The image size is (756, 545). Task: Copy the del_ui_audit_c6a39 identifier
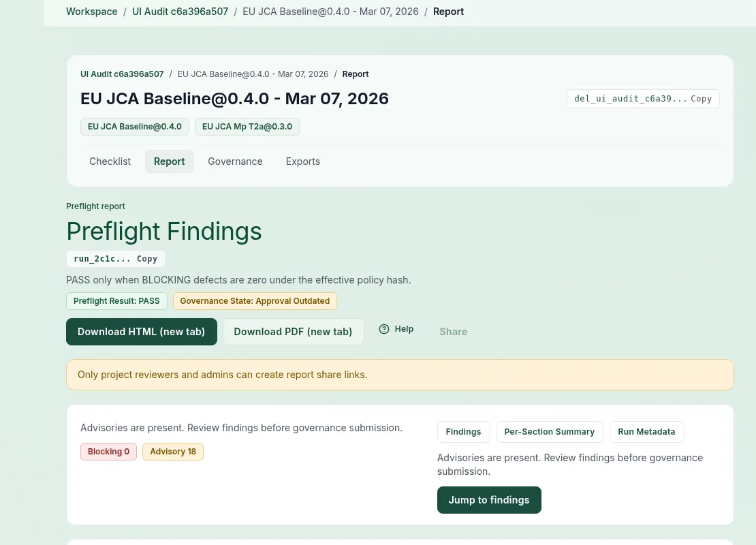click(701, 99)
